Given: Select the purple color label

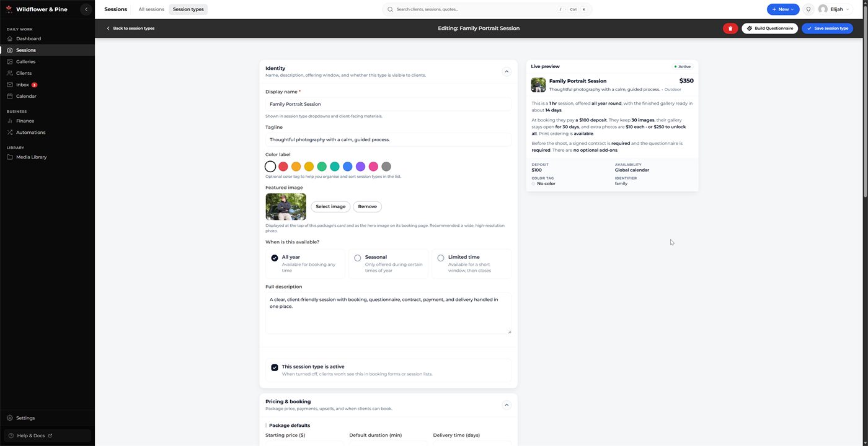Looking at the screenshot, I should click(x=361, y=167).
